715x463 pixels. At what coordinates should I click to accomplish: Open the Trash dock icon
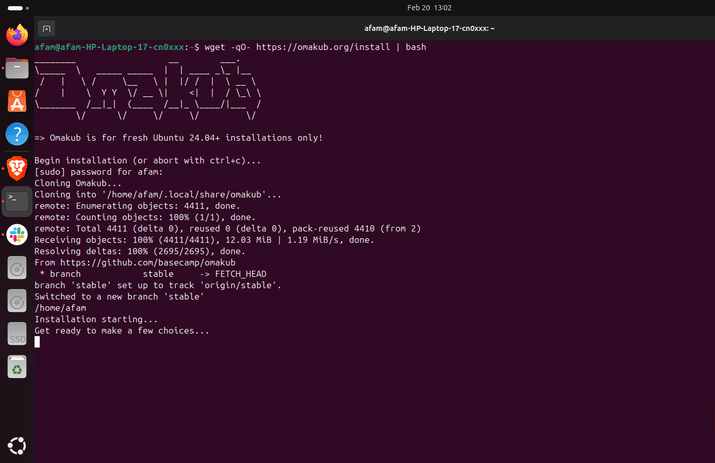pos(17,367)
